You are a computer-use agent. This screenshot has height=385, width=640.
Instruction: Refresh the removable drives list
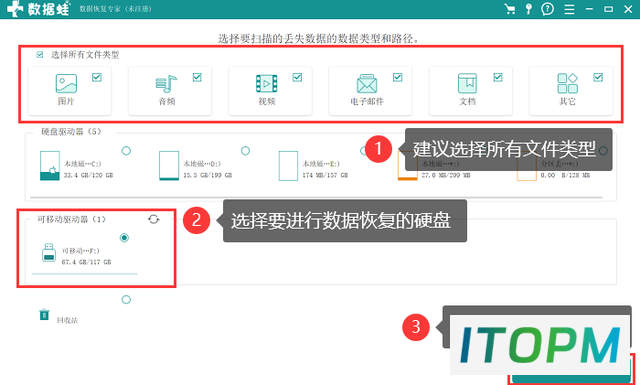click(153, 219)
